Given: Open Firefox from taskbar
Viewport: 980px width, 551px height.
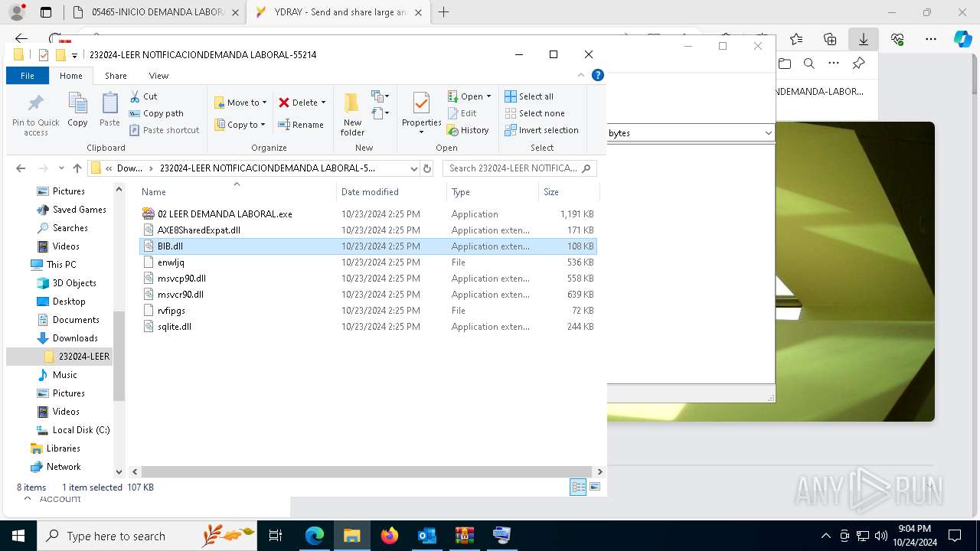Looking at the screenshot, I should [x=390, y=536].
